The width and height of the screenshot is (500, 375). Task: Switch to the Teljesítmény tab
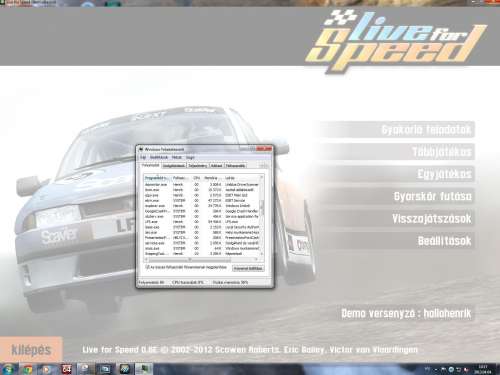click(198, 165)
